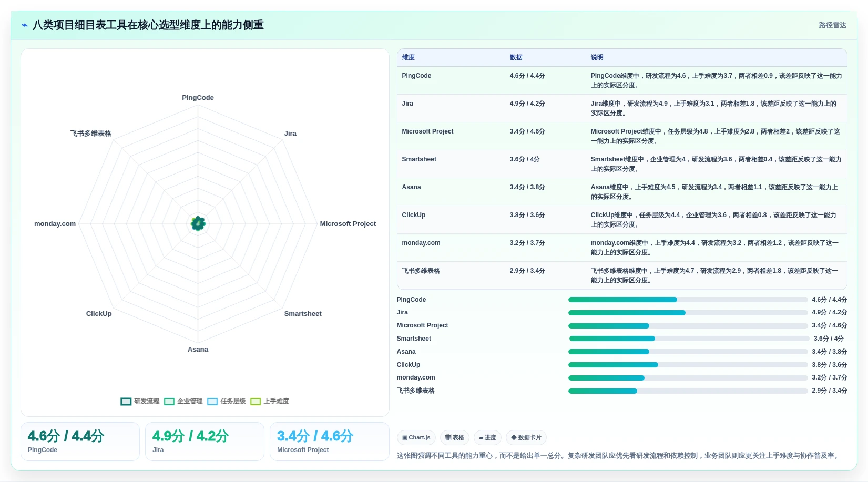
Task: Click the Microsoft Project progress bar
Action: [688, 326]
